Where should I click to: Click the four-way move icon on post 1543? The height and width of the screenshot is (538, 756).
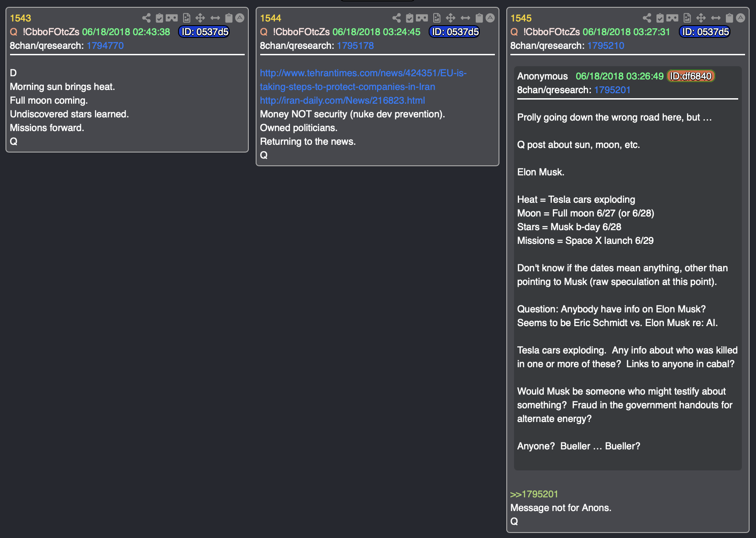tap(200, 18)
